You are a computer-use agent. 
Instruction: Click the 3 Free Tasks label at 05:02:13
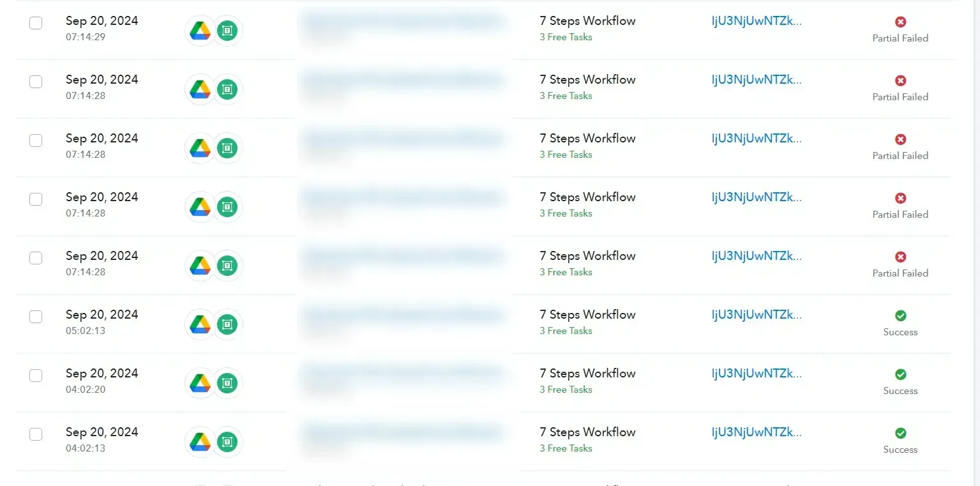566,331
